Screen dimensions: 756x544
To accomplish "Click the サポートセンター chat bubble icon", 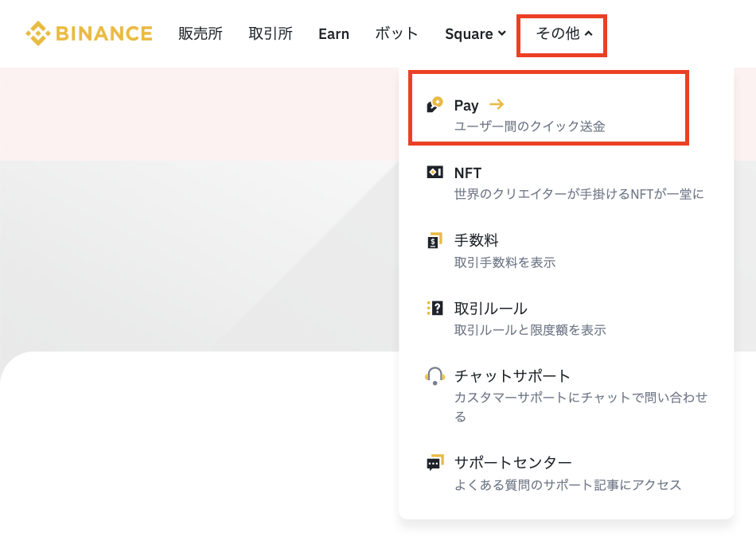I will click(435, 463).
